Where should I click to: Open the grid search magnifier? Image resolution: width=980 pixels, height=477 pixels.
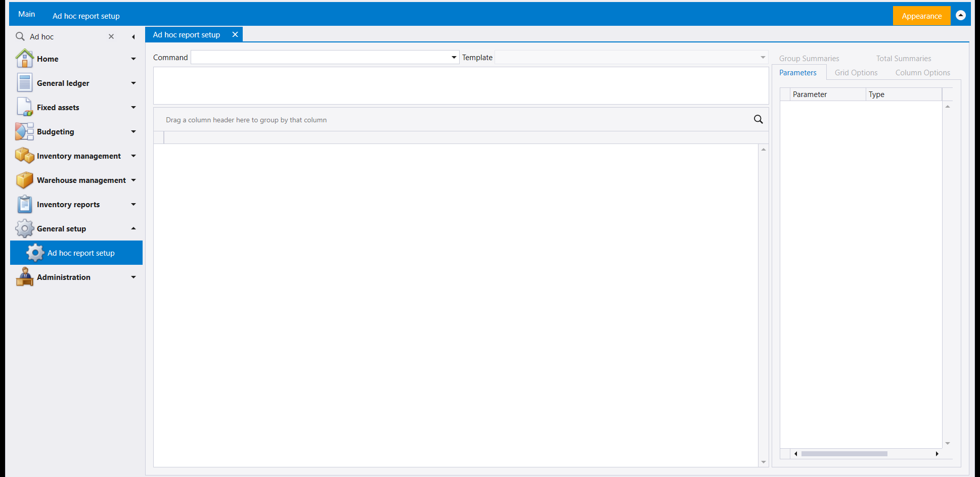click(x=758, y=119)
